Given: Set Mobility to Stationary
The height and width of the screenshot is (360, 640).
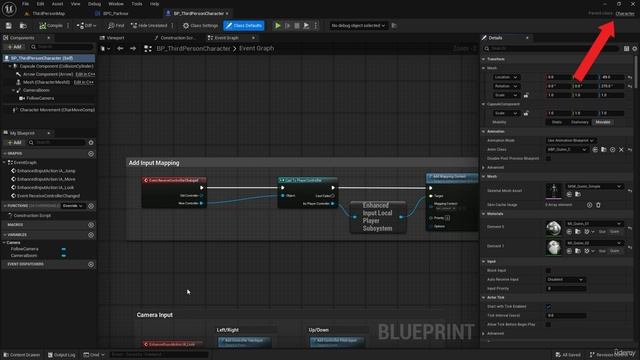Looking at the screenshot, I should (580, 122).
